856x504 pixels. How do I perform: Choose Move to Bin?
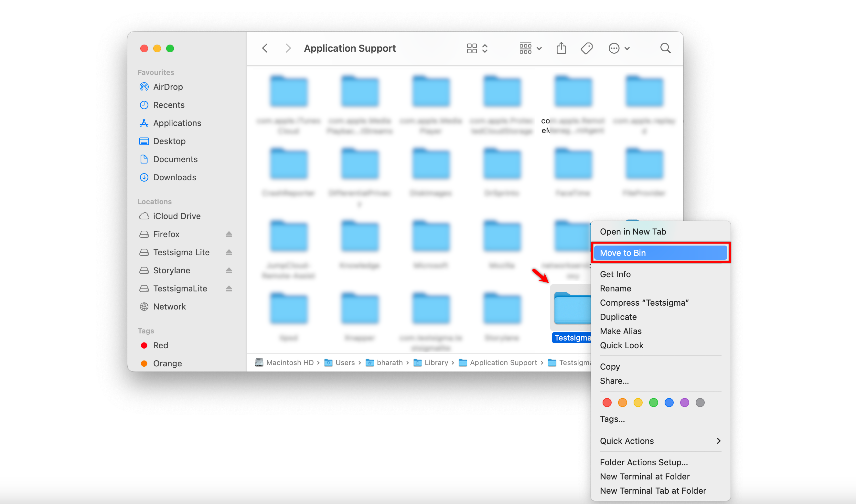660,253
